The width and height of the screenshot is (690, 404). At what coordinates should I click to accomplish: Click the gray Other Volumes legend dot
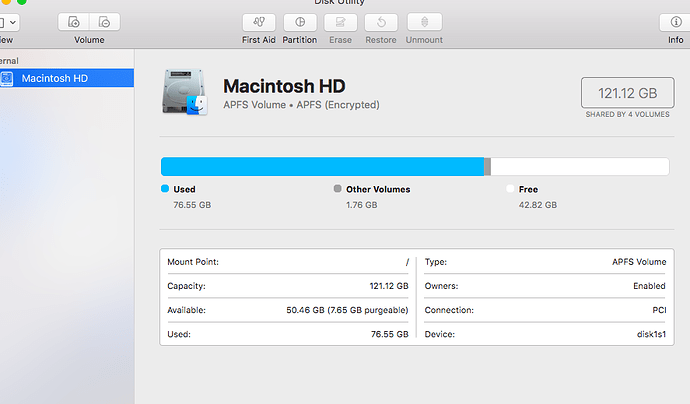(x=338, y=189)
